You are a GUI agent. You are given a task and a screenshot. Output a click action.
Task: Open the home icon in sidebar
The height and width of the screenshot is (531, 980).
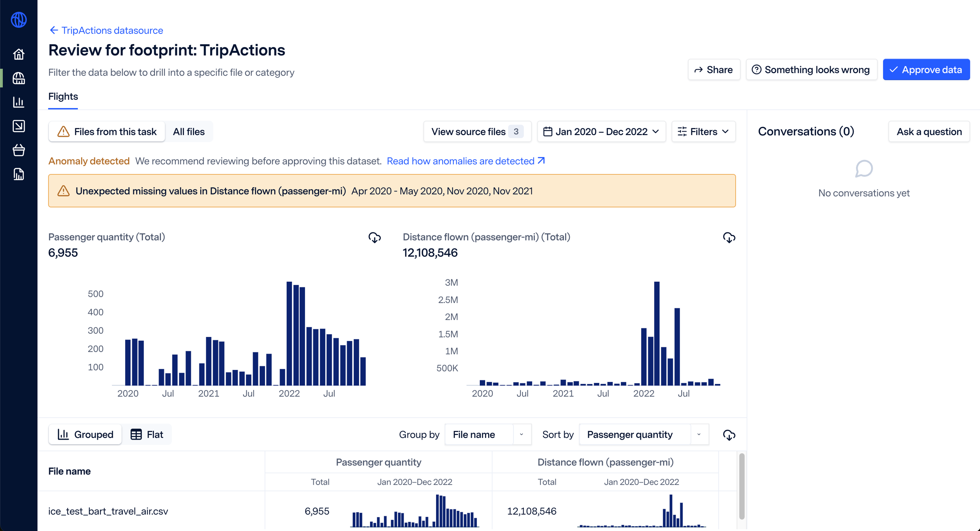[19, 54]
